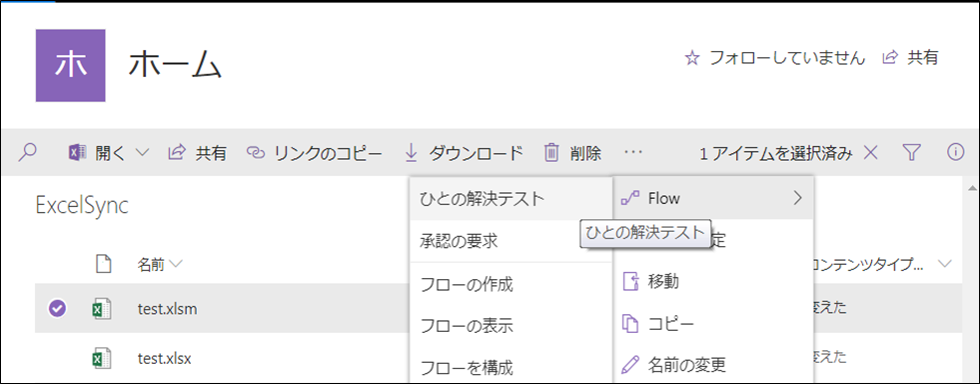Click the Excel icon next to 開く
980x384 pixels.
[x=77, y=152]
